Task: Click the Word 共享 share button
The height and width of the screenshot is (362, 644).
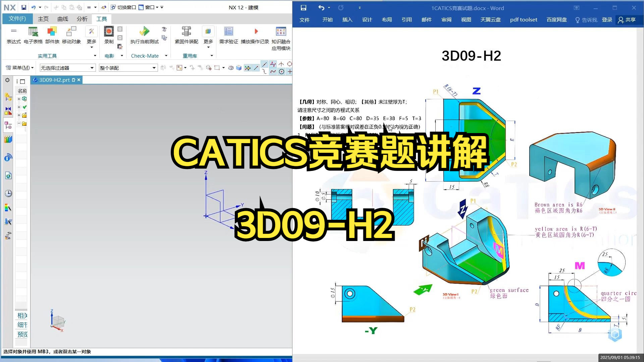Action: point(627,20)
